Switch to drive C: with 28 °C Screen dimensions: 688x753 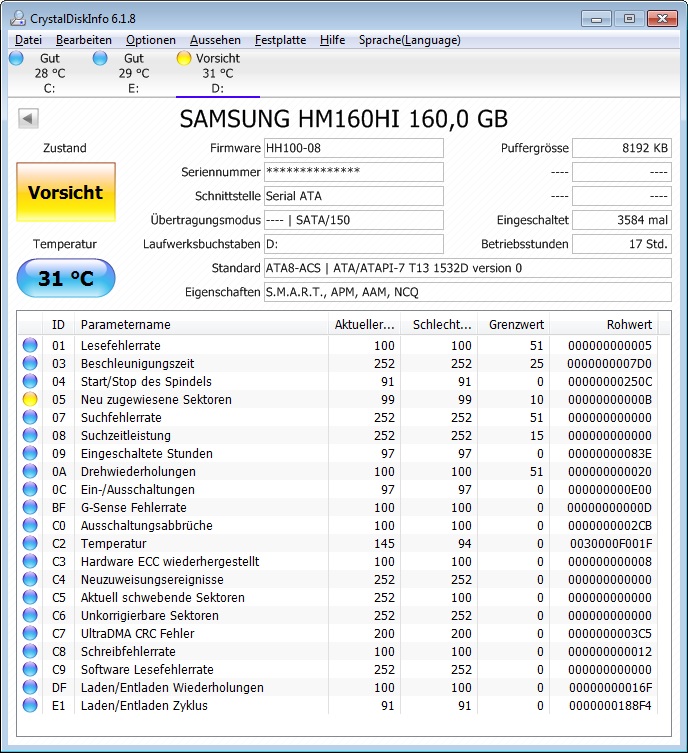(x=49, y=73)
